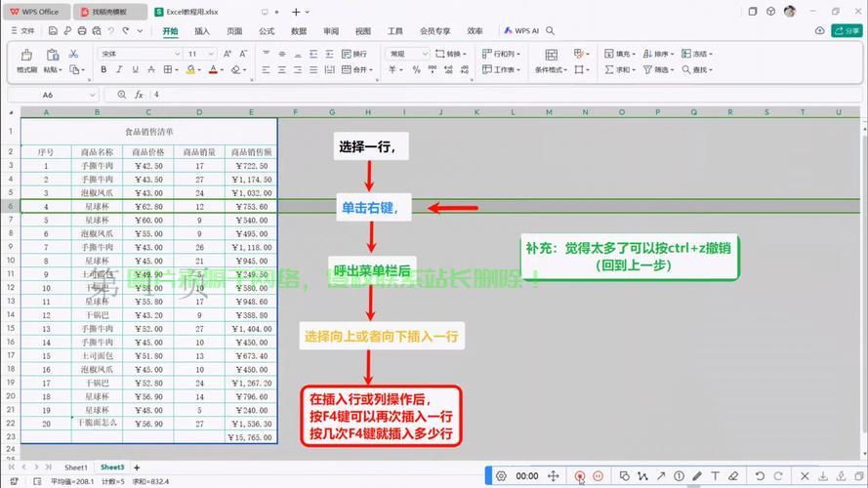Click the Bold formatting icon
This screenshot has height=488, width=868.
tap(103, 70)
